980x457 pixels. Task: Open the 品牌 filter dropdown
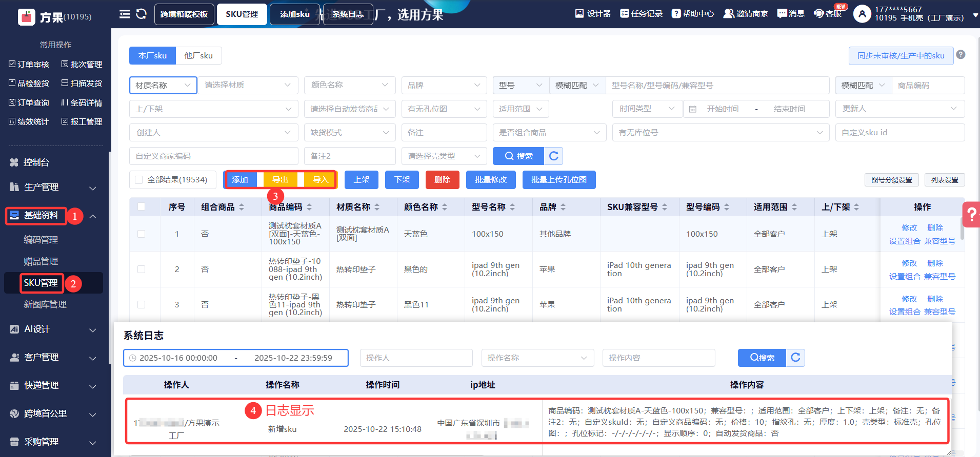pyautogui.click(x=444, y=85)
